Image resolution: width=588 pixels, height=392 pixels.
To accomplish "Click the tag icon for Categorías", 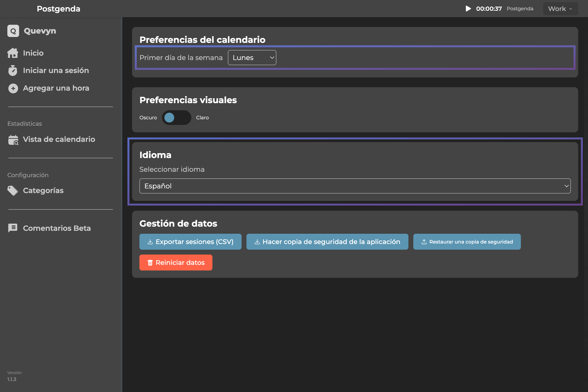I will (13, 191).
